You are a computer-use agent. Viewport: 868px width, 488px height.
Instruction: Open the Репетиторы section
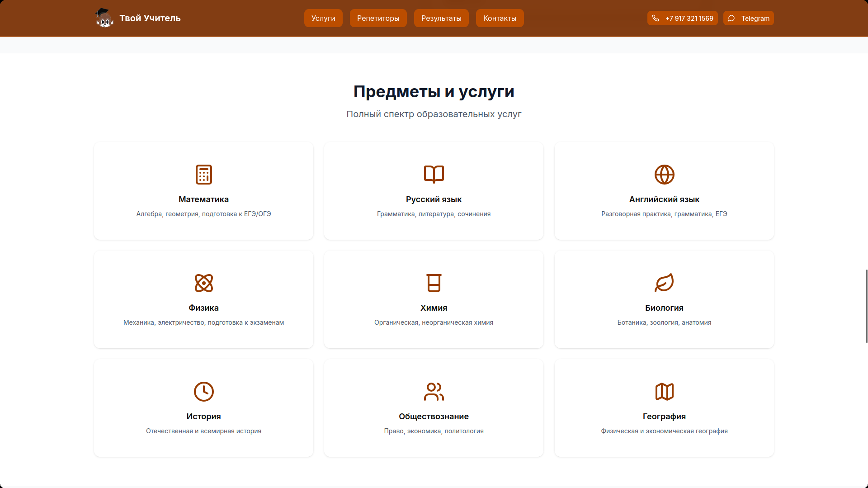click(378, 18)
